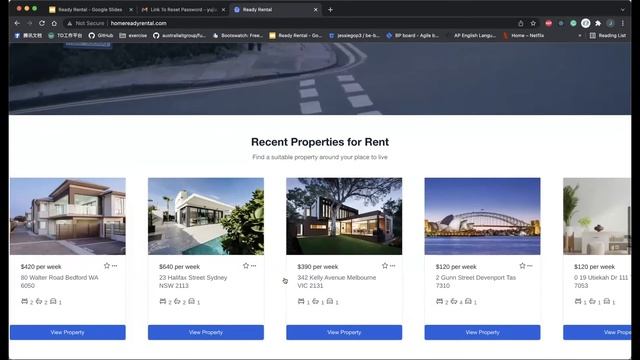This screenshot has width=640, height=360.
Task: Open Reading List panel
Action: pos(608,36)
